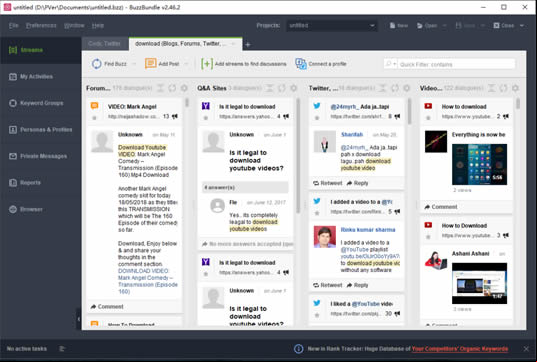Screen dimensions: 537x362
Task: Comment on the Mark Angel forum post
Action: pyautogui.click(x=107, y=307)
